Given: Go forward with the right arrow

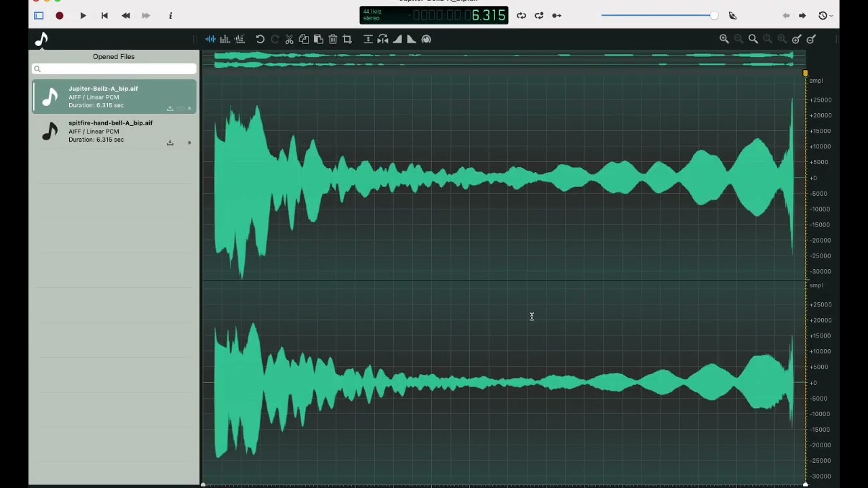Looking at the screenshot, I should [x=802, y=16].
